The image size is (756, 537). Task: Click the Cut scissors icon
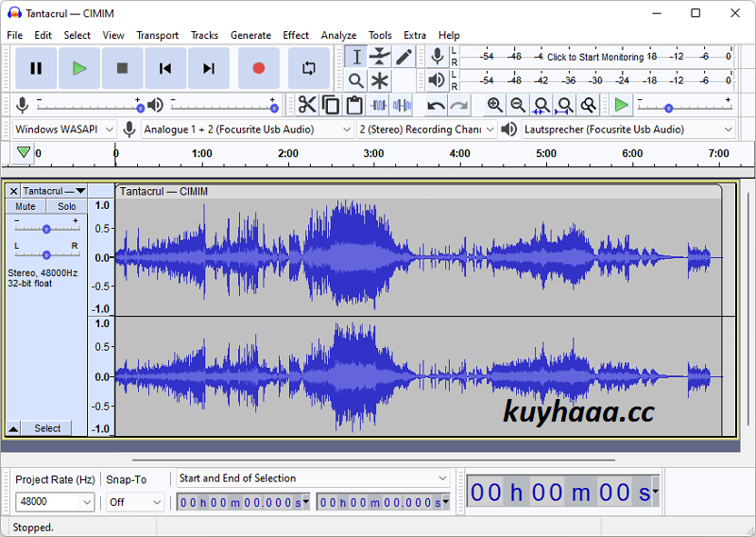click(x=306, y=105)
